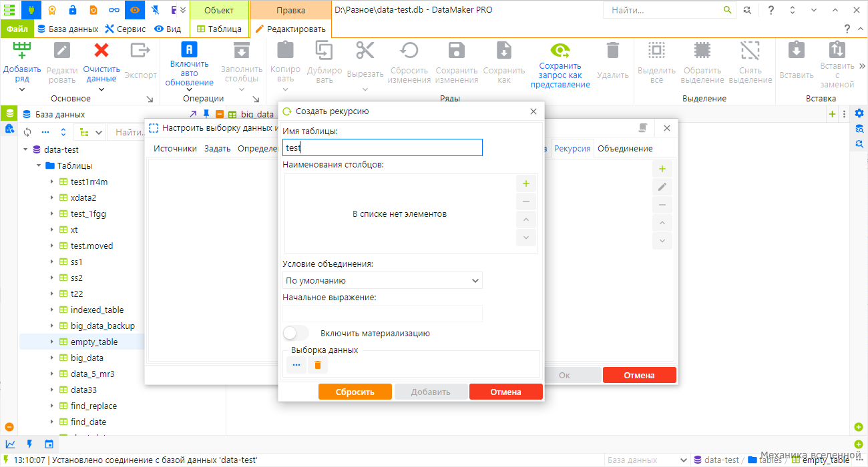Image resolution: width=868 pixels, height=467 pixels.
Task: Select the big_data table in tree
Action: point(87,358)
